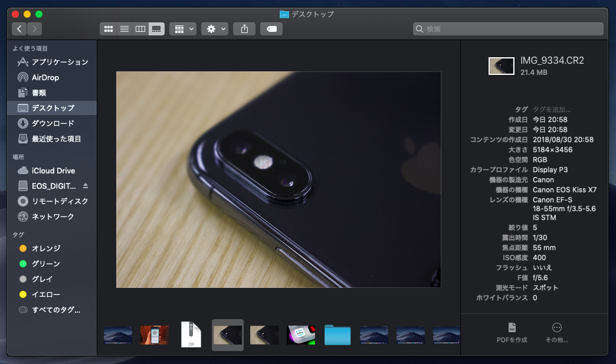This screenshot has width=616, height=364.
Task: Select the ZIP file thumbnail
Action: coord(191,335)
